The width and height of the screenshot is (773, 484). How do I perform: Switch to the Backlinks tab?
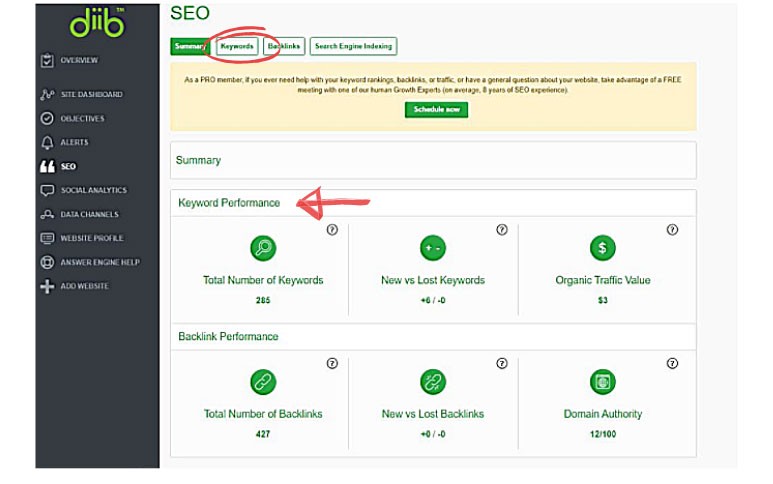pyautogui.click(x=284, y=46)
